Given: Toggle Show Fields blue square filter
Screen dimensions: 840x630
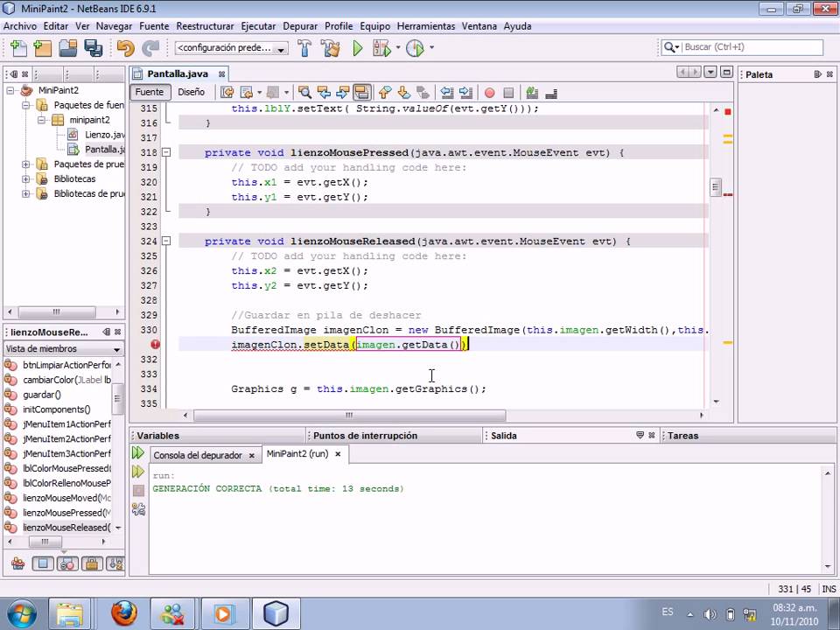Looking at the screenshot, I should (43, 563).
